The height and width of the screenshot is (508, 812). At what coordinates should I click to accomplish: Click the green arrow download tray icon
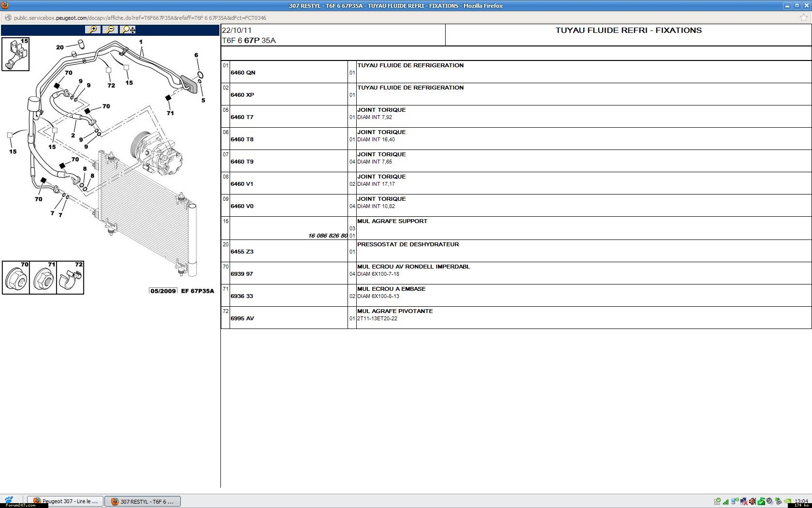point(778,501)
